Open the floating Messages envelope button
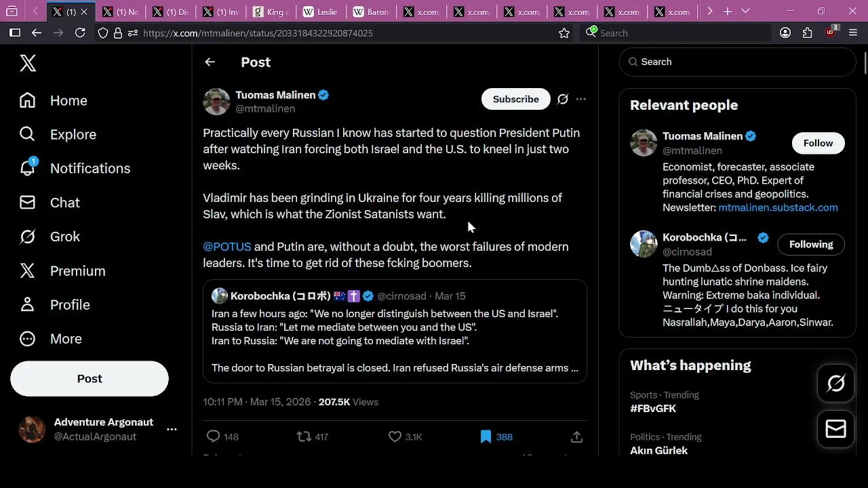The height and width of the screenshot is (488, 868). [835, 429]
